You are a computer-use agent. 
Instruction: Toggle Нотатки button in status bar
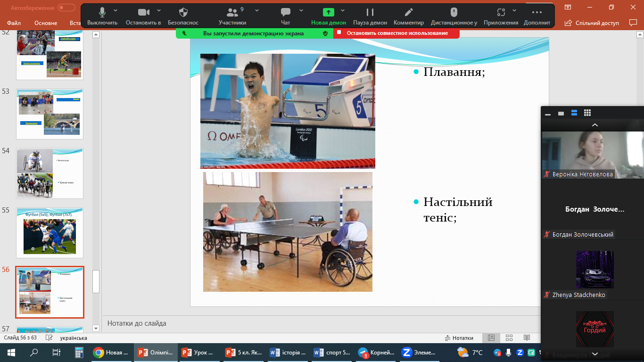click(x=459, y=338)
